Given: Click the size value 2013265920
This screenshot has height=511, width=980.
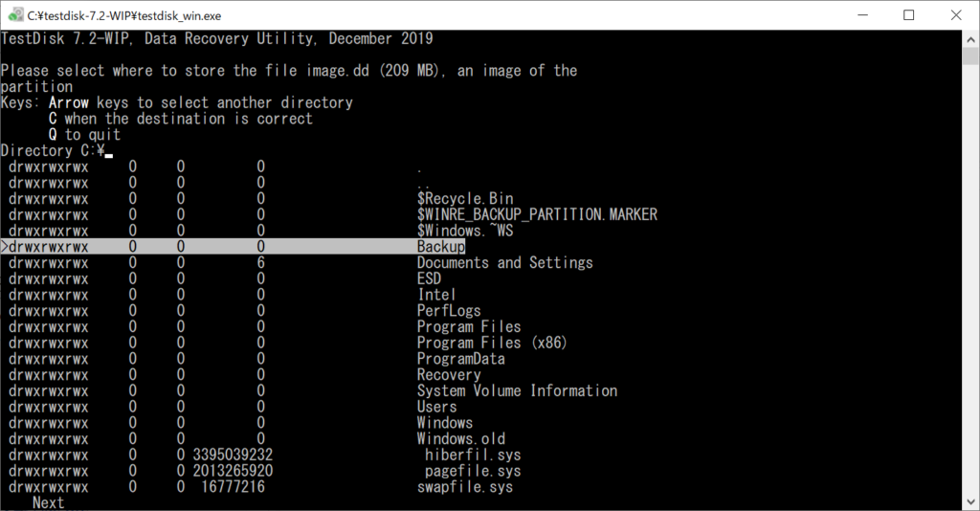Looking at the screenshot, I should 233,471.
